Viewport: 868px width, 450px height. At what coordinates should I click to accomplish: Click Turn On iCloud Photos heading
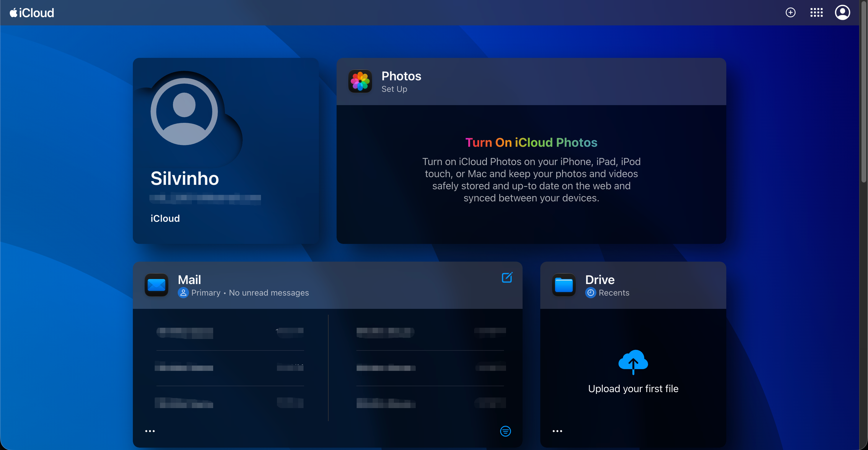coord(531,143)
